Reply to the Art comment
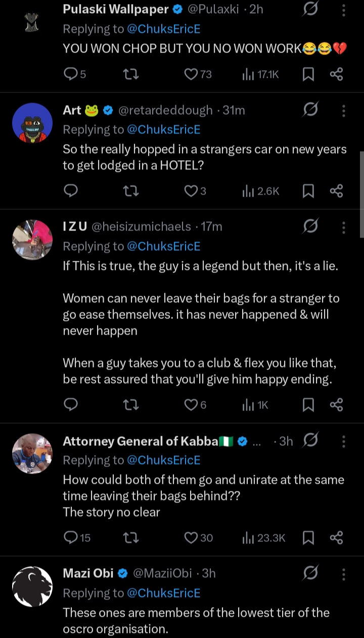This screenshot has width=364, height=638. coord(71,191)
